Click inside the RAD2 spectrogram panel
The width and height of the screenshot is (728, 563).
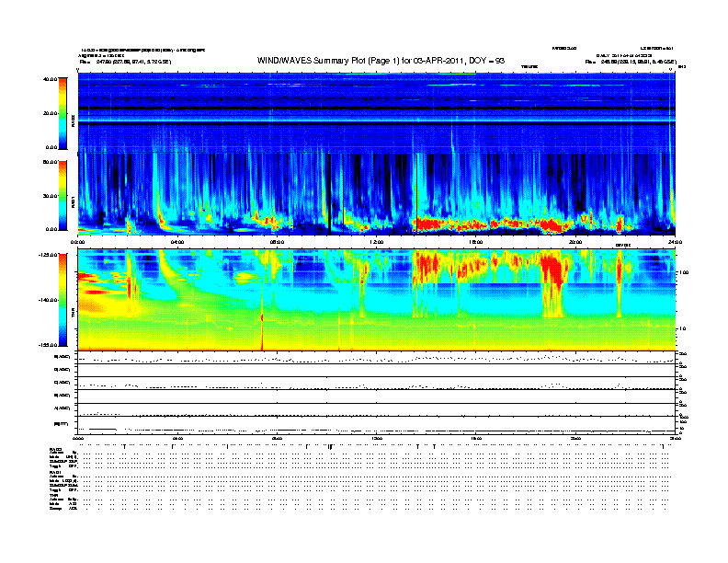click(x=376, y=112)
